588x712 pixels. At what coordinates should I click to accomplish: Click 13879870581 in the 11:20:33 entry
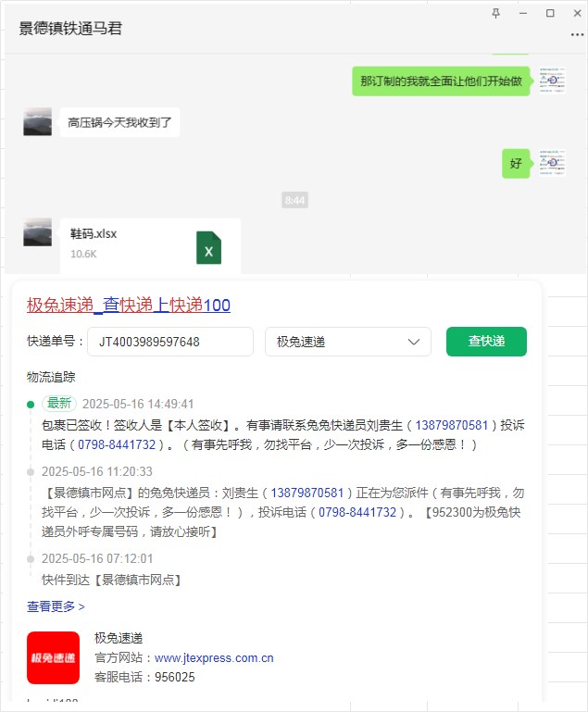coord(307,493)
